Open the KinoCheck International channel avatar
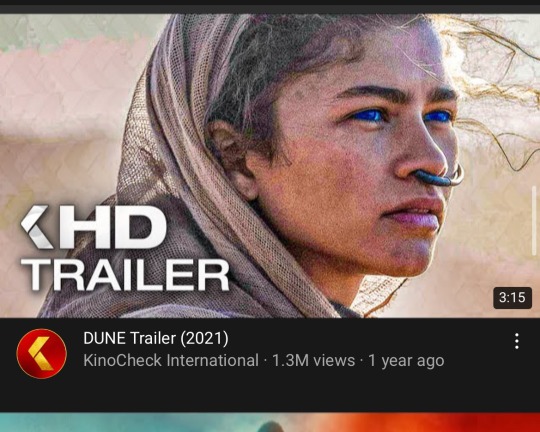Viewport: 540px width, 432px height. pos(41,354)
